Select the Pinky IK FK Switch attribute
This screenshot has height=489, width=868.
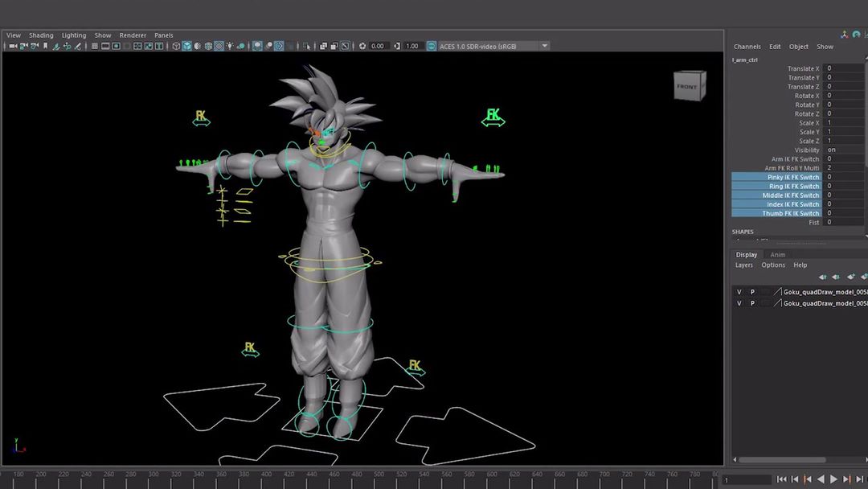pos(776,177)
